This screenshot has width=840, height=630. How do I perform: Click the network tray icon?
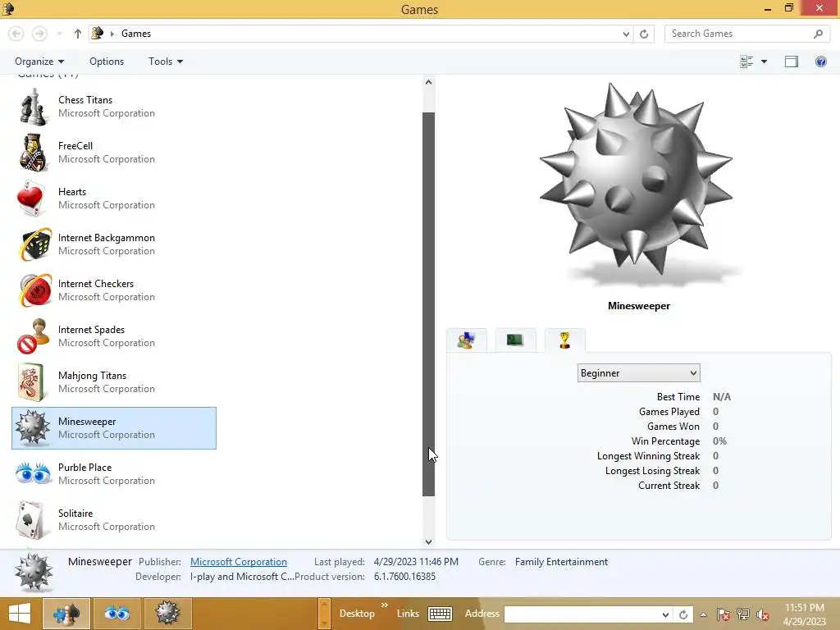pyautogui.click(x=743, y=614)
